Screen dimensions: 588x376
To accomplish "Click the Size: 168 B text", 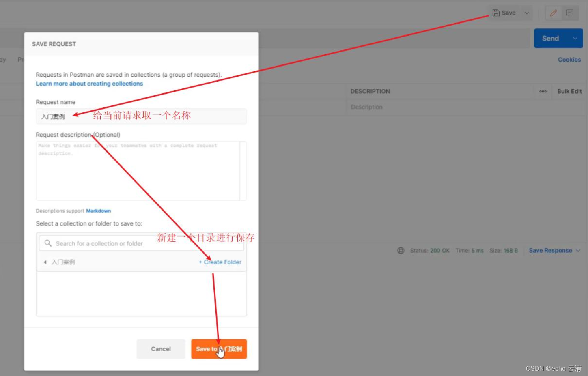I will click(504, 251).
